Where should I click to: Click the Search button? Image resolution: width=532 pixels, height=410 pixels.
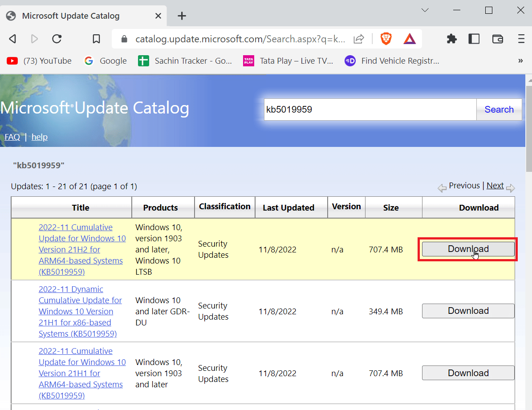499,109
